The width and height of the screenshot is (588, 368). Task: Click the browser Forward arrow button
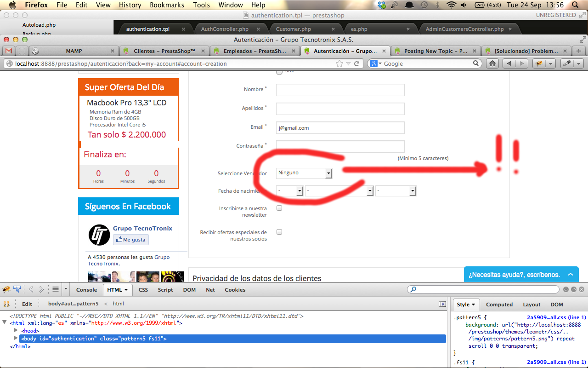522,63
